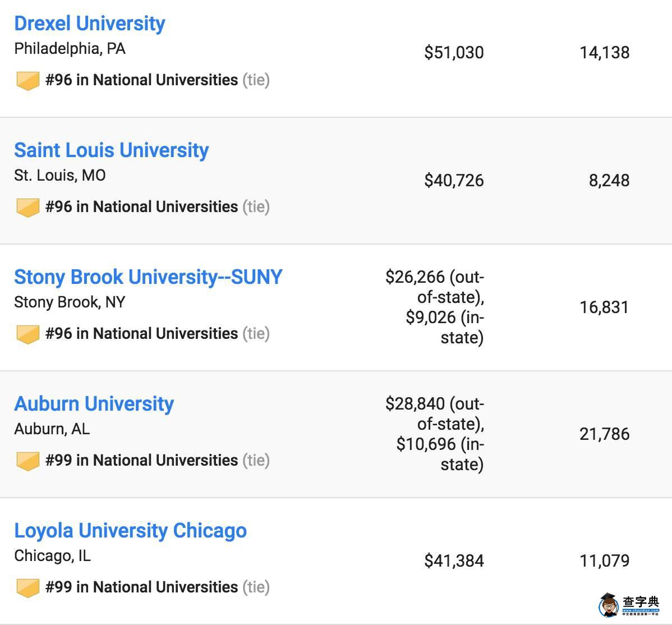Image resolution: width=672 pixels, height=625 pixels.
Task: Click the gold badge icon under Saint Louis University
Action: [27, 208]
